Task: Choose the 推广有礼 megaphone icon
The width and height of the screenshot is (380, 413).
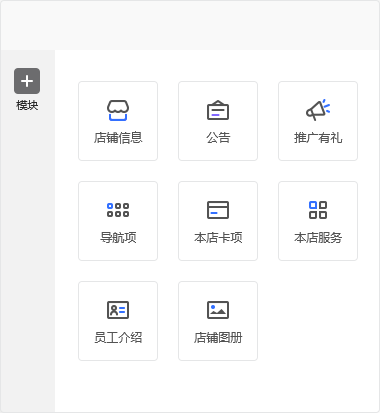Action: pos(318,110)
